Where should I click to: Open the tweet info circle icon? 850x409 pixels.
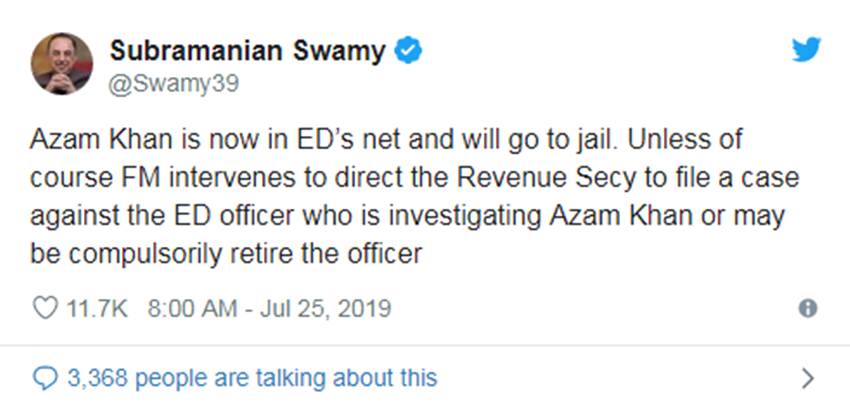point(808,309)
